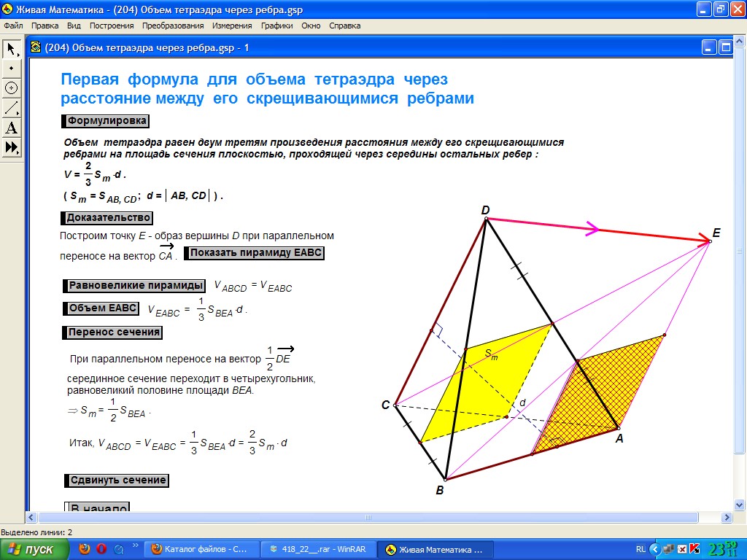
Task: Choose the Compass circle tool
Action: (x=11, y=88)
